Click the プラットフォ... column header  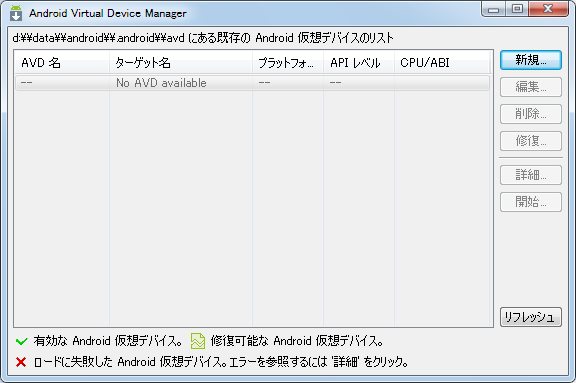click(x=288, y=63)
